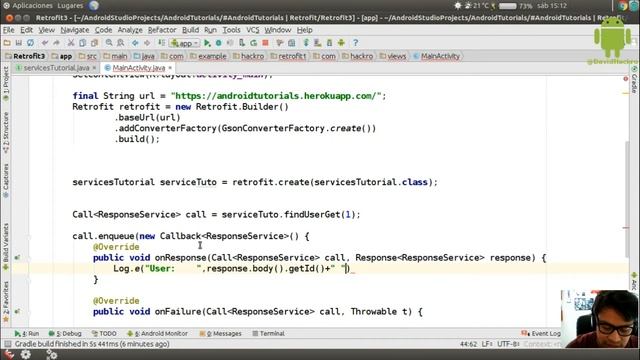
Task: Toggle the Favorites side panel
Action: click(6, 301)
